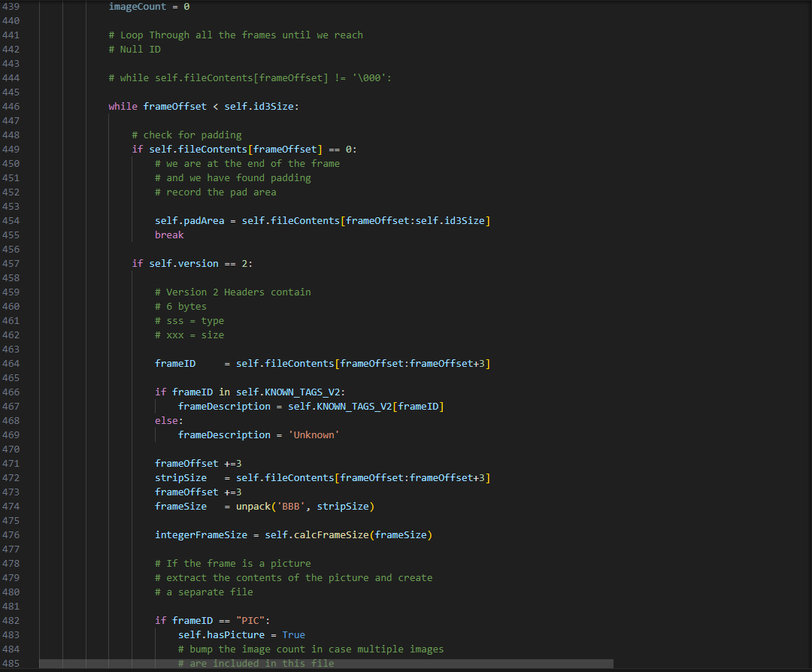
Task: Click the while keyword on line 446
Action: (123, 106)
